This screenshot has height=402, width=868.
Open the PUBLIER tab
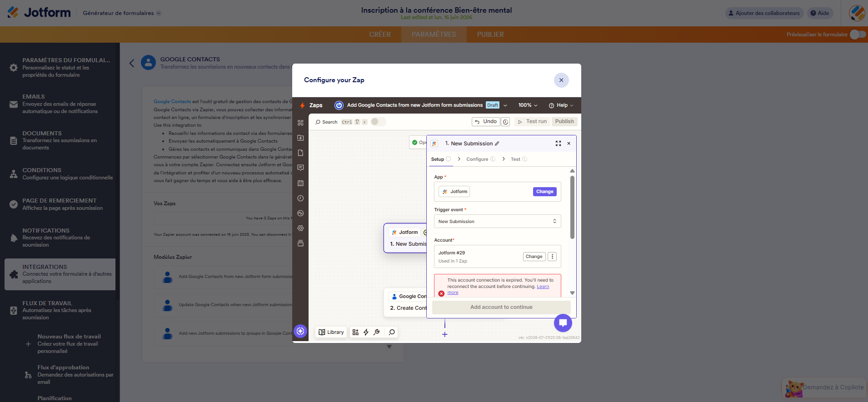[x=490, y=35]
